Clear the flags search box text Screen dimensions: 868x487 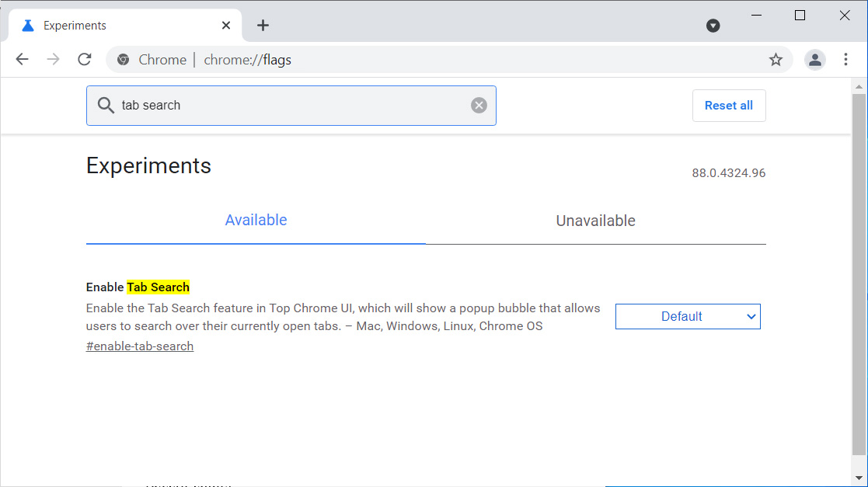479,105
